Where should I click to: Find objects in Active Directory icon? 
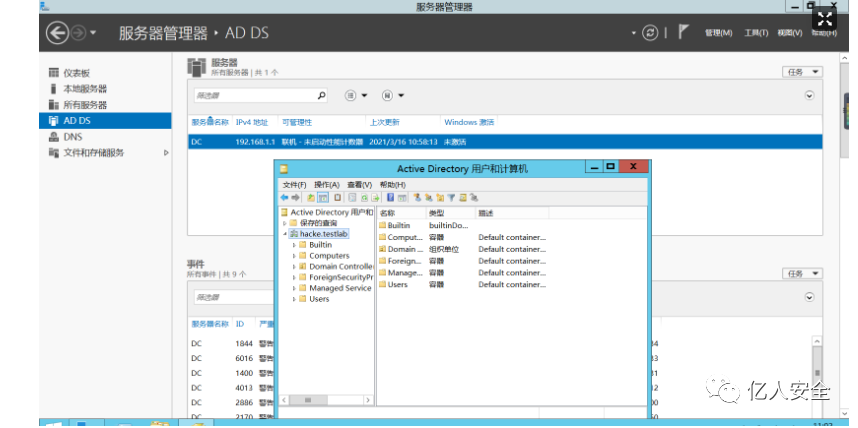463,198
